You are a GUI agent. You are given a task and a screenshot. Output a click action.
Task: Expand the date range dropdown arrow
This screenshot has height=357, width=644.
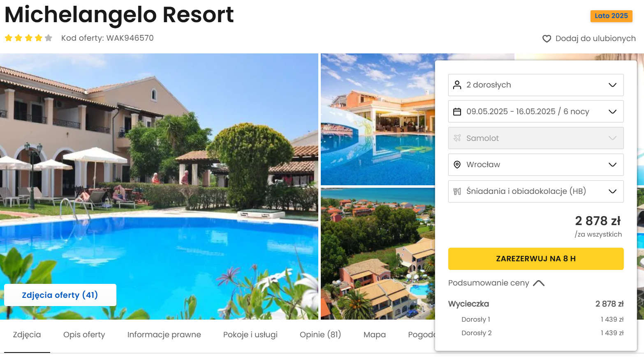[612, 112]
